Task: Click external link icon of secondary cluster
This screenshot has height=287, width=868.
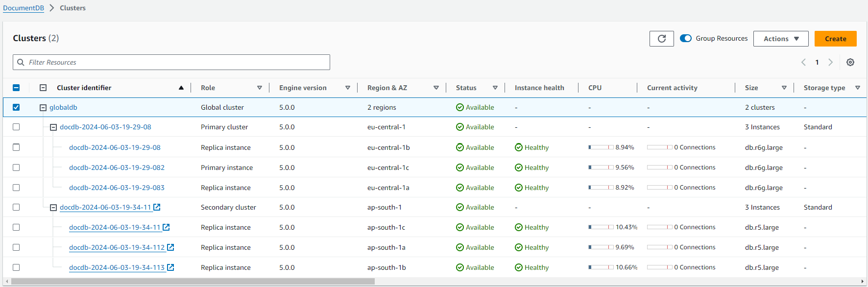Action: pyautogui.click(x=157, y=207)
